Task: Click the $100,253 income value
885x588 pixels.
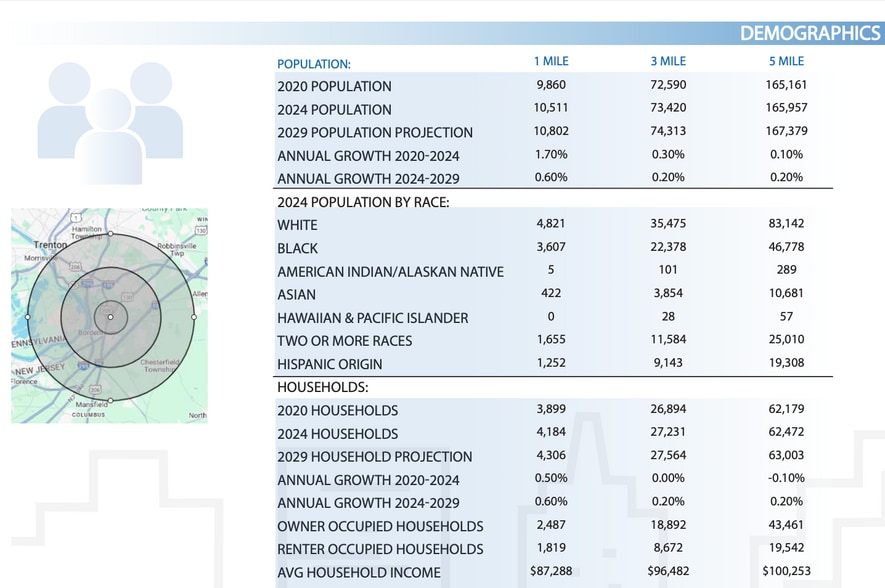Action: [x=785, y=572]
